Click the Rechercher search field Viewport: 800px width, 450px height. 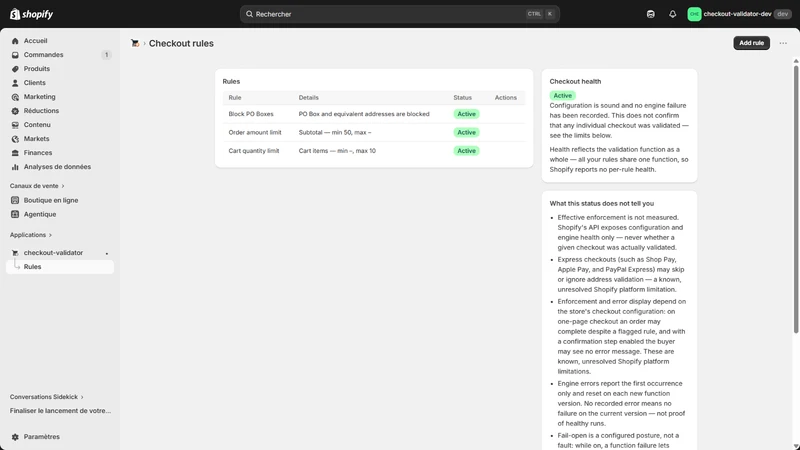click(400, 14)
